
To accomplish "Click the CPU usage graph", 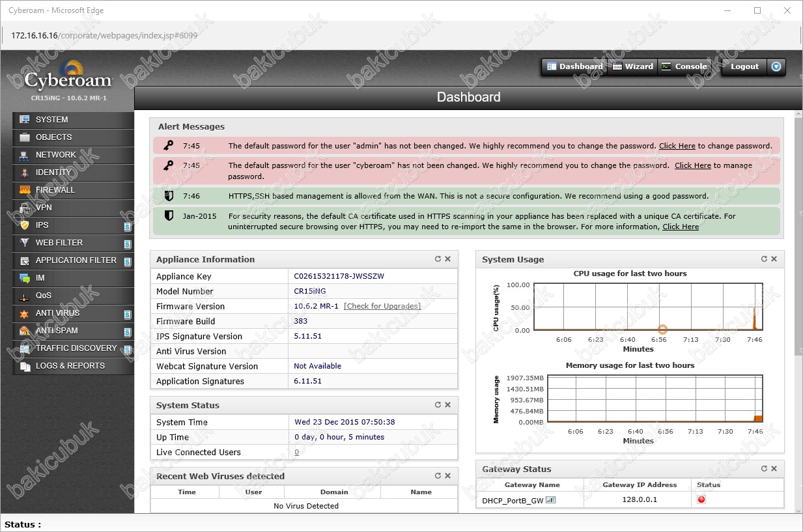I will pyautogui.click(x=649, y=307).
